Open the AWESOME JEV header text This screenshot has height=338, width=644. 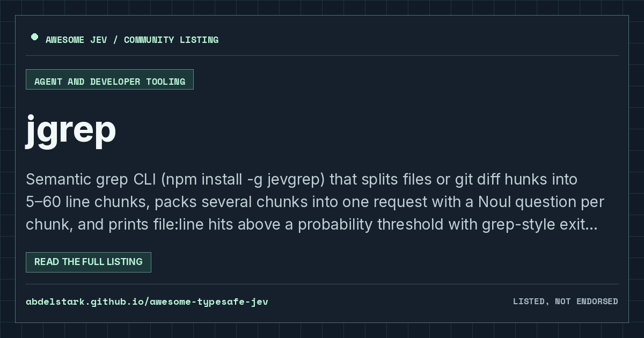click(76, 40)
